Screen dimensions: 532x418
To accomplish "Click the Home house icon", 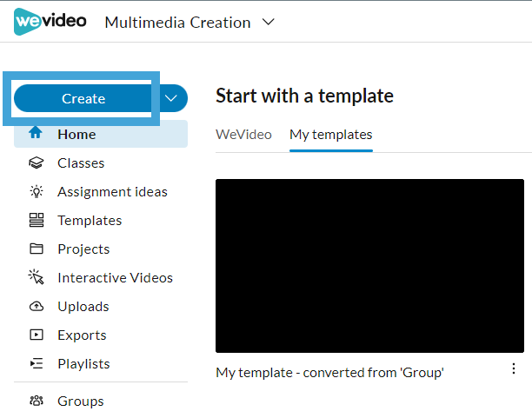I will (x=36, y=133).
